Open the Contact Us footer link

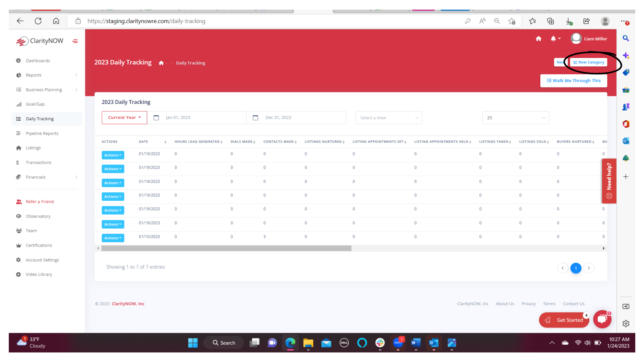573,304
